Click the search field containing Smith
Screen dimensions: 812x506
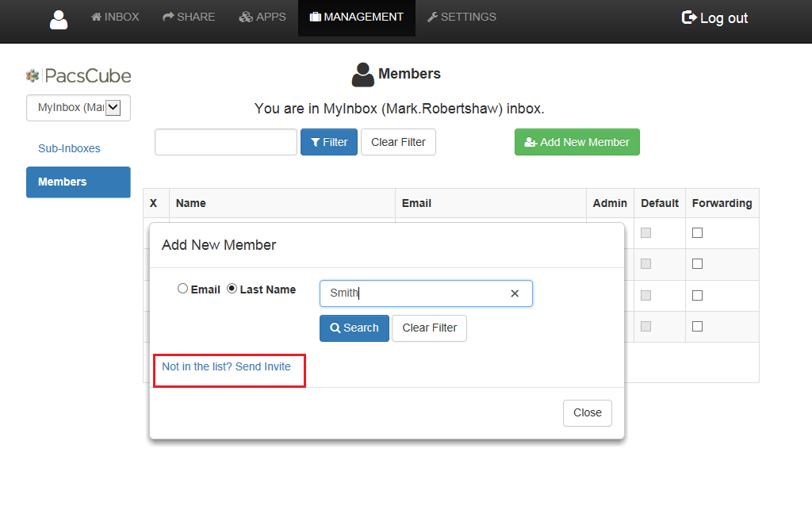426,293
